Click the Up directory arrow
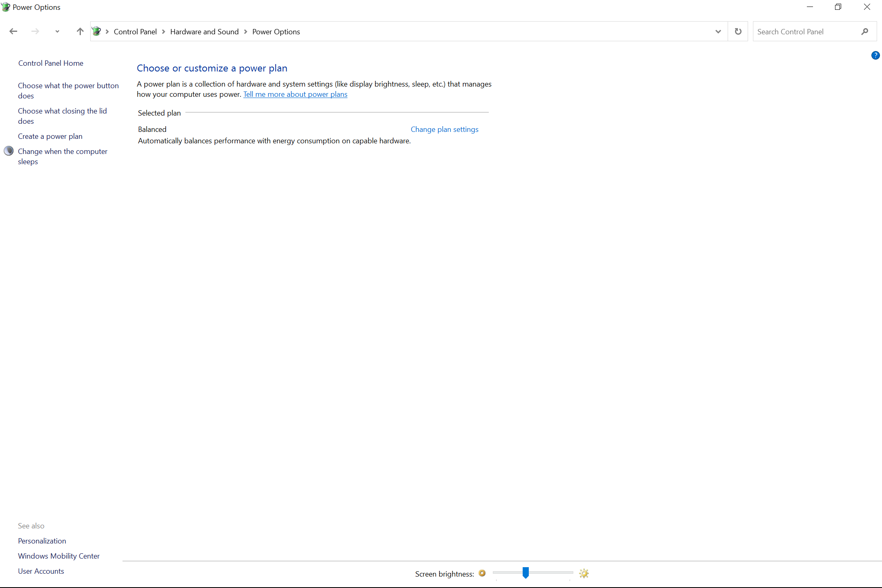Viewport: 882px width, 588px height. click(x=80, y=31)
